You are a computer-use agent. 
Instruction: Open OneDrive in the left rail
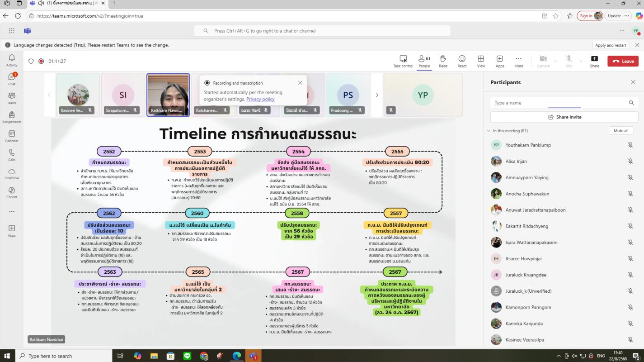(12, 173)
